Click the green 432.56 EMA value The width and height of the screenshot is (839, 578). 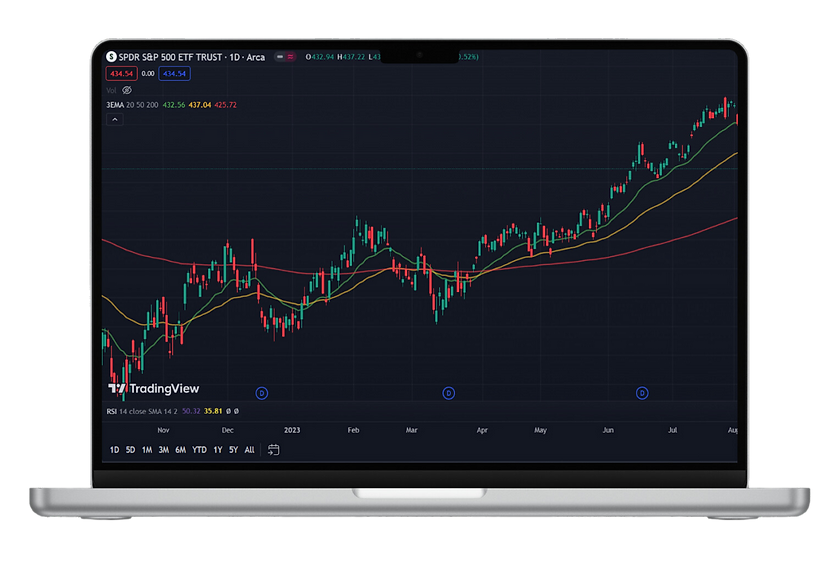point(174,105)
